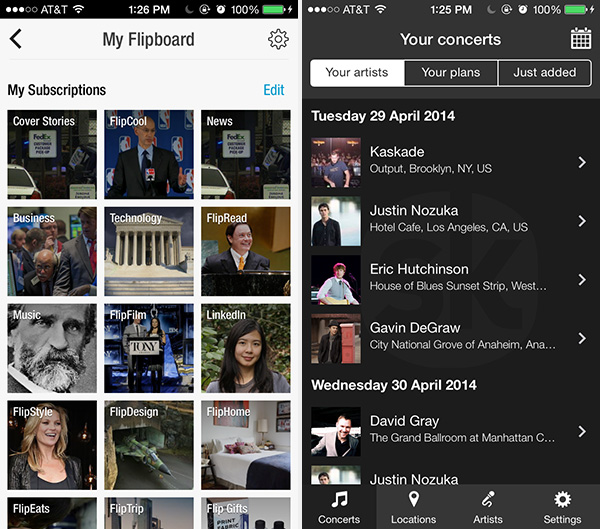
Task: Select Kaskade artist name
Action: (x=397, y=152)
